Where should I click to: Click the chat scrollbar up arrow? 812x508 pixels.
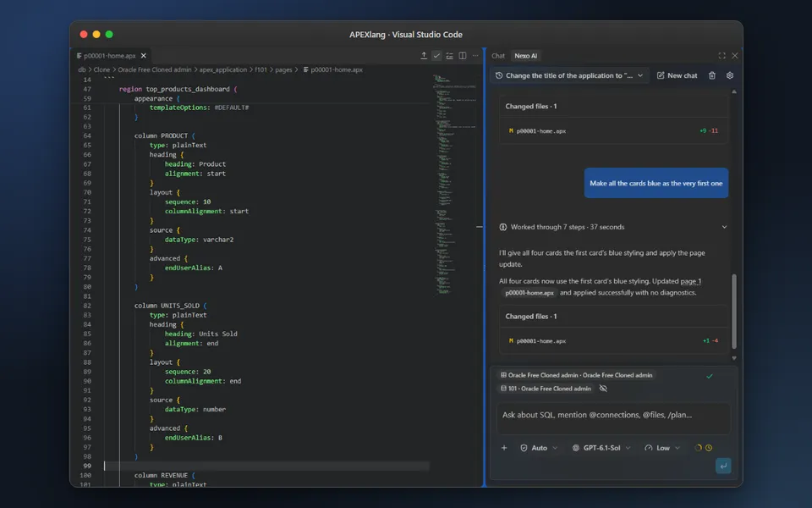[x=734, y=91]
